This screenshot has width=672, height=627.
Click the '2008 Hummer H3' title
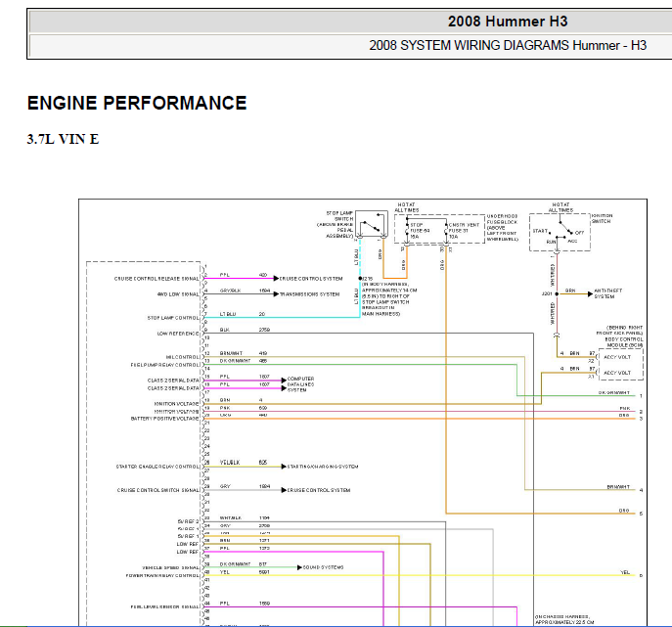point(508,22)
